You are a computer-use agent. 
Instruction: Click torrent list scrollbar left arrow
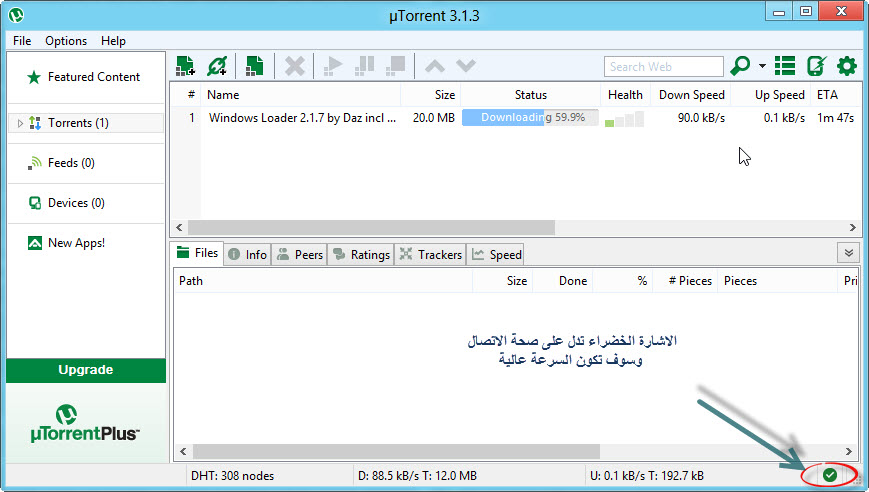(179, 227)
